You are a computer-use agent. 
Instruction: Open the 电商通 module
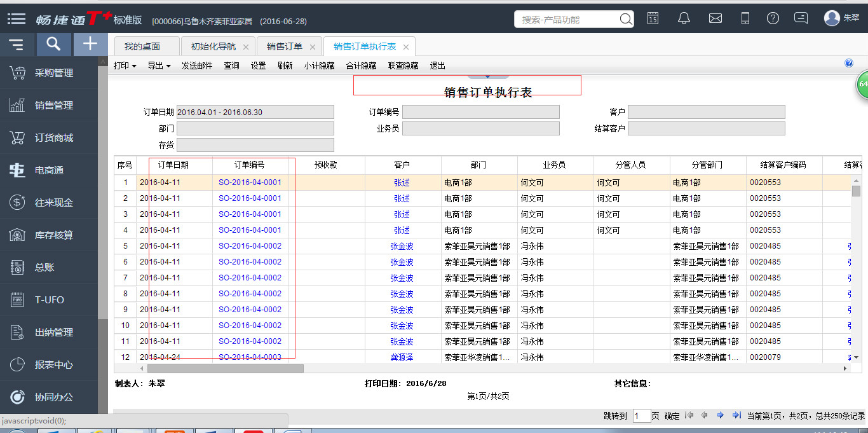pyautogui.click(x=49, y=170)
